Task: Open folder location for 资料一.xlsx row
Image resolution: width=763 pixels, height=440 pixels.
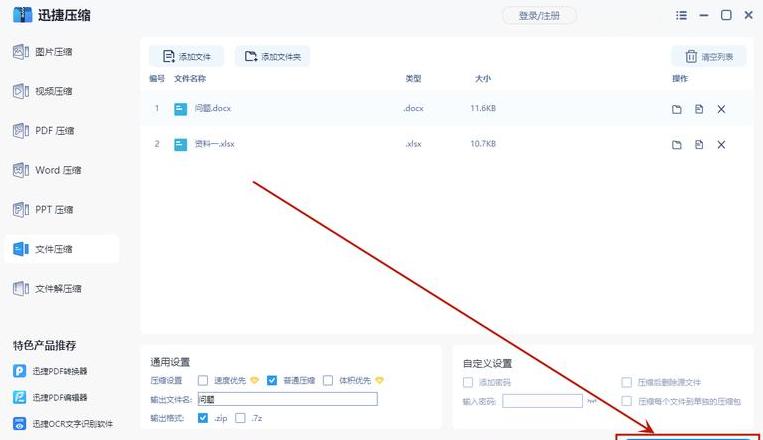Action: [x=676, y=145]
